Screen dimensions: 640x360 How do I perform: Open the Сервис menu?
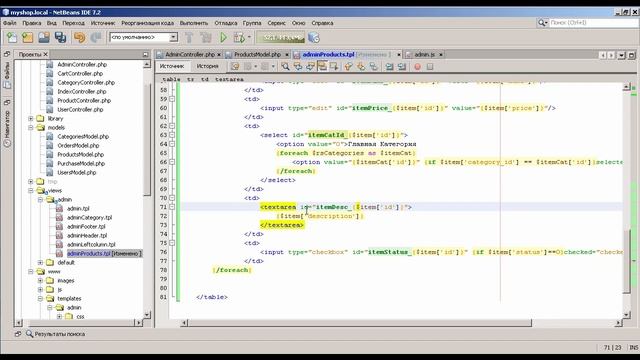276,23
